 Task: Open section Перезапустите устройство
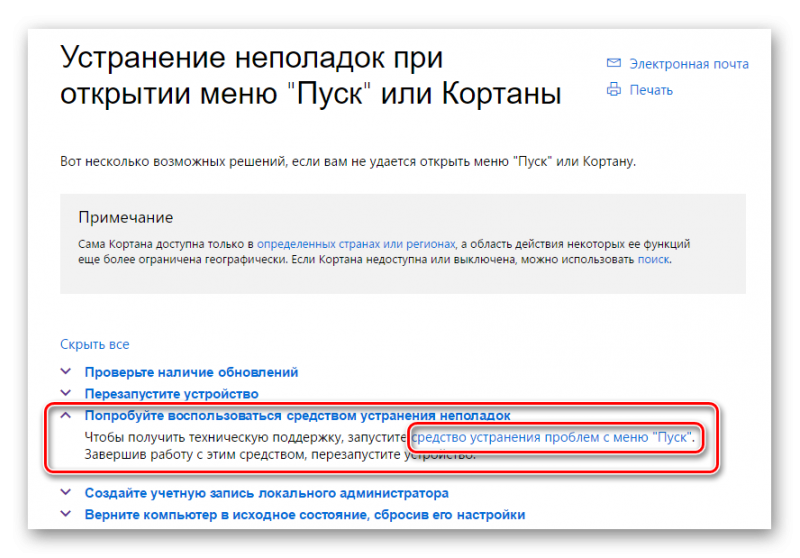coord(171,394)
